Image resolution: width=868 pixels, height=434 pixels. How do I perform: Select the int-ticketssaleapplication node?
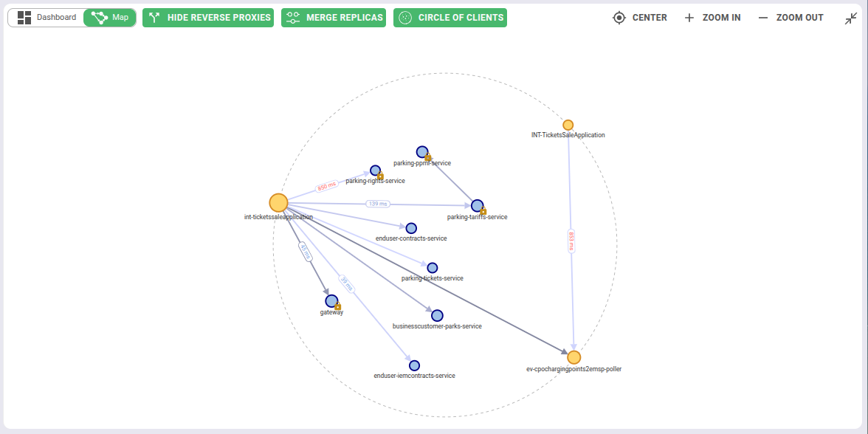click(x=278, y=203)
